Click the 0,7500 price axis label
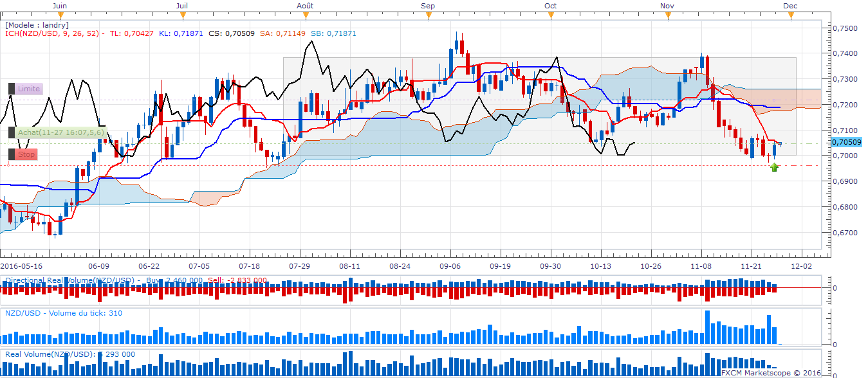 point(844,28)
